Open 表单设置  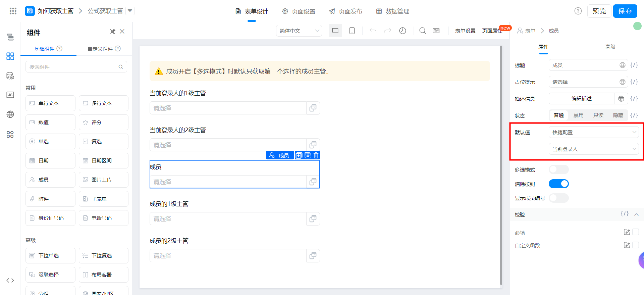(465, 31)
